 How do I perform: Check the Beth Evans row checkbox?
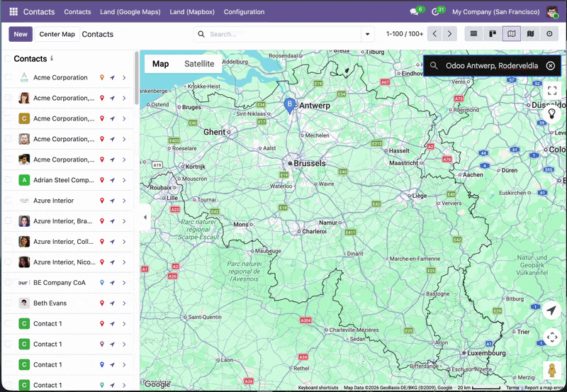tap(8, 303)
